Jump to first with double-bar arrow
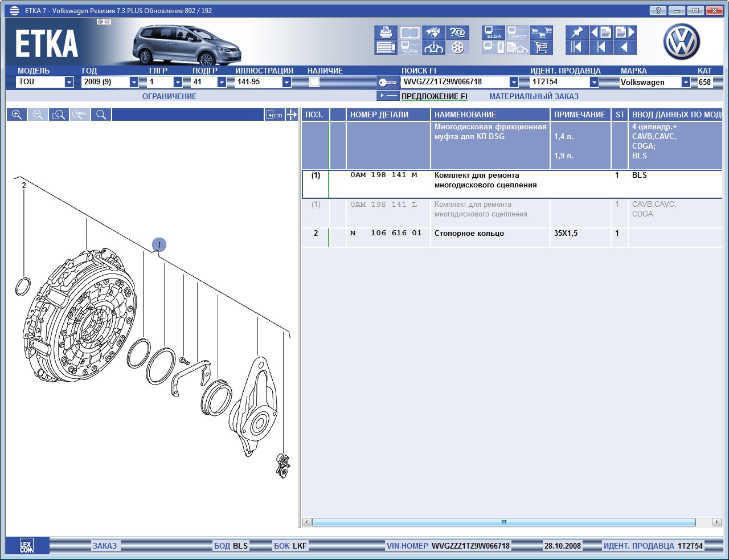The image size is (729, 560). coord(577,47)
